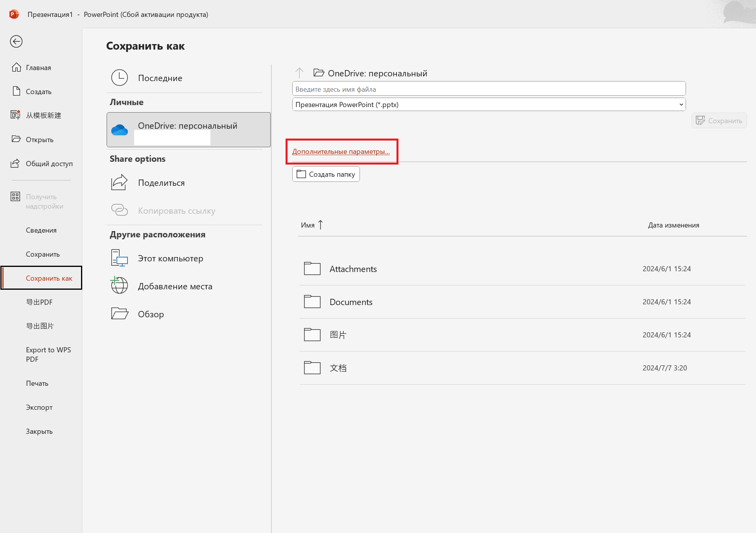The height and width of the screenshot is (533, 756).
Task: Open the Documents folder
Action: coord(351,302)
